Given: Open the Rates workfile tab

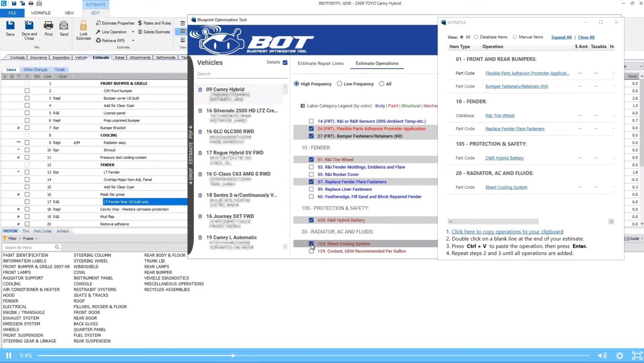Looking at the screenshot, I should [119, 57].
